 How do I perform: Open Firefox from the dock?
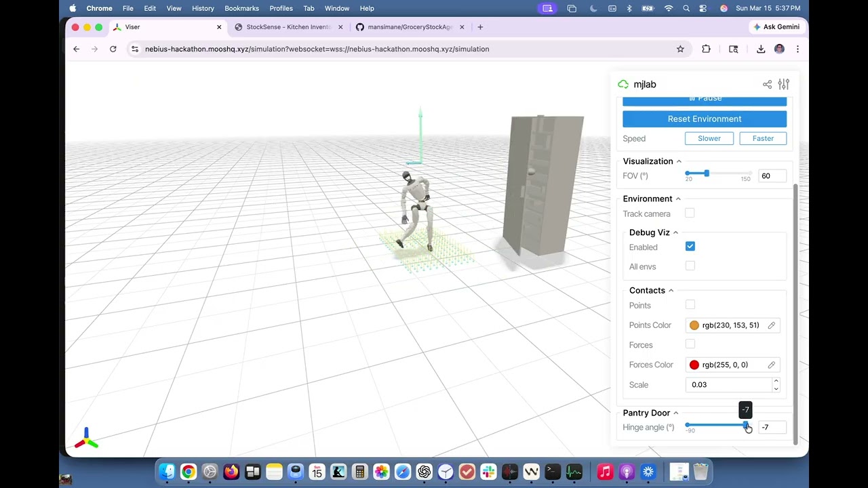coord(231,472)
